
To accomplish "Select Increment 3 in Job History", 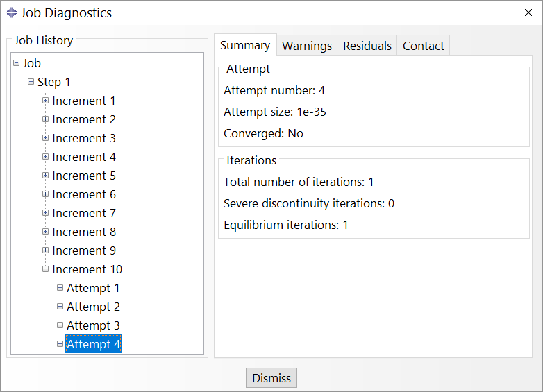I will (x=84, y=138).
